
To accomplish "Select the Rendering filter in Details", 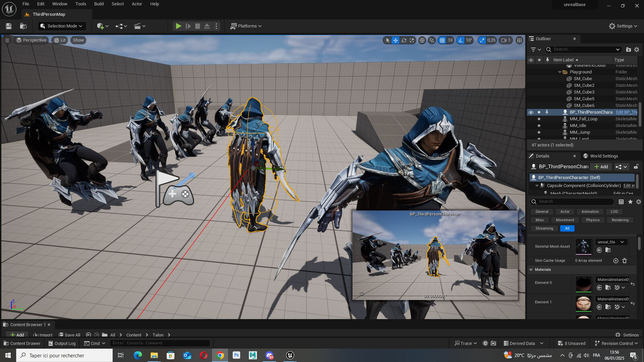I will tap(620, 220).
